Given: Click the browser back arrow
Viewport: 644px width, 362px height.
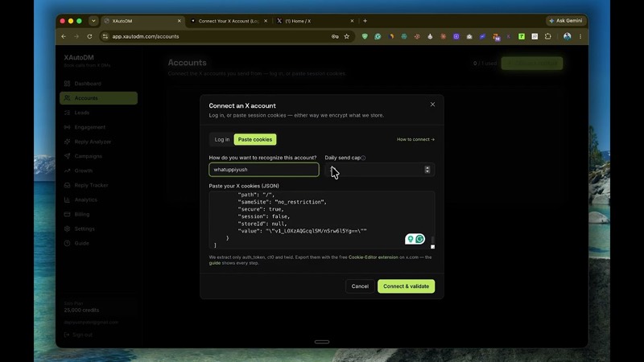Looking at the screenshot, I should 64,36.
